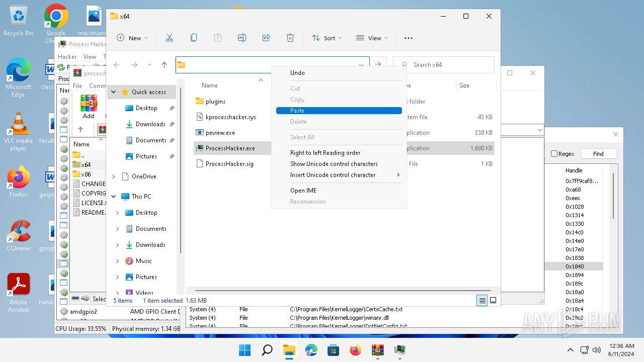This screenshot has height=362, width=644.
Task: Open the New dropdown in Explorer
Action: tap(132, 38)
